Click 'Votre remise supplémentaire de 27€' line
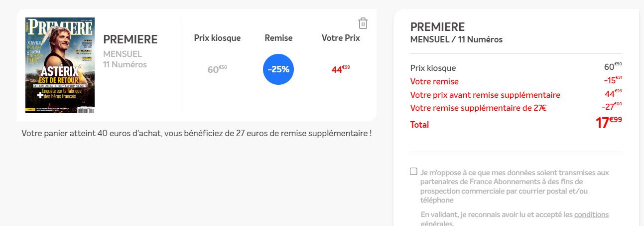Viewport: 644px width, 226px height. (478, 108)
